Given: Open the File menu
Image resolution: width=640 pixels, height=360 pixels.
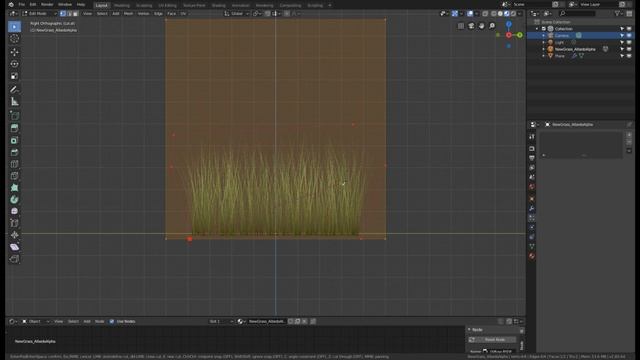Looking at the screenshot, I should pyautogui.click(x=22, y=4).
